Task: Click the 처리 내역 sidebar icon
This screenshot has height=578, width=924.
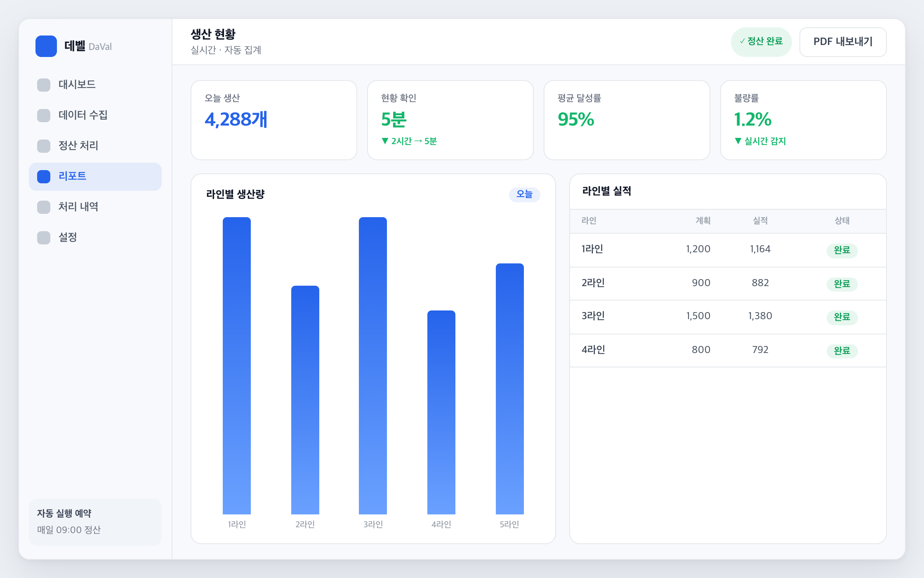Action: tap(44, 207)
